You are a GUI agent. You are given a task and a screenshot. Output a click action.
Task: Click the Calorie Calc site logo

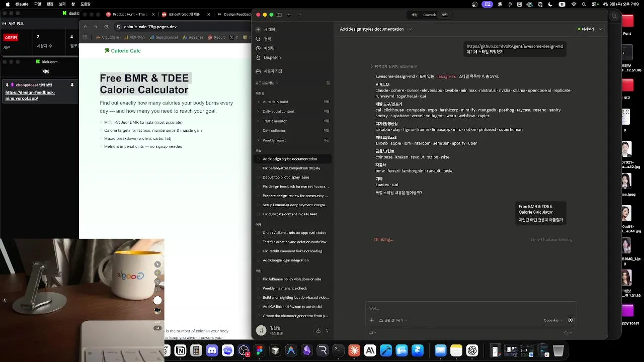(x=122, y=51)
